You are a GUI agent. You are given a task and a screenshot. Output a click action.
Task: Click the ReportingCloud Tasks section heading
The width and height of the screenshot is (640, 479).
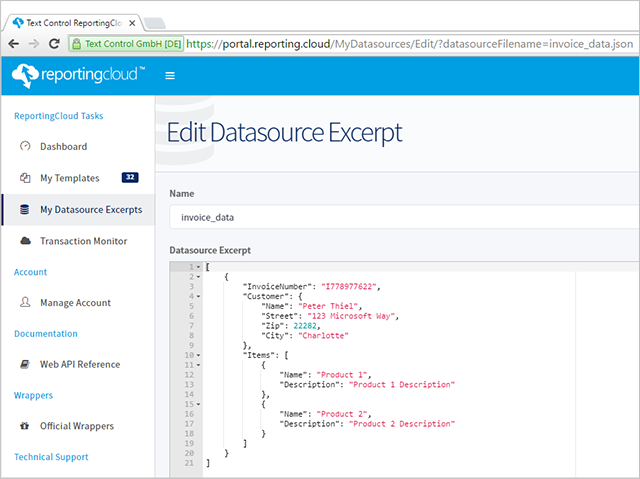click(58, 116)
